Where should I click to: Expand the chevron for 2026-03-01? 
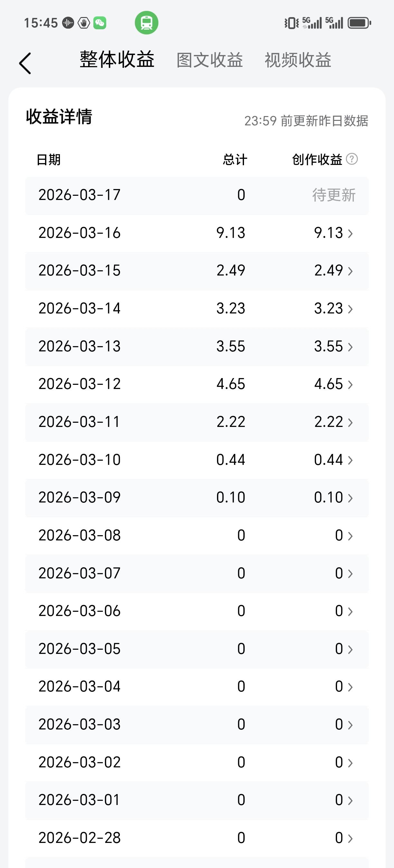(350, 800)
